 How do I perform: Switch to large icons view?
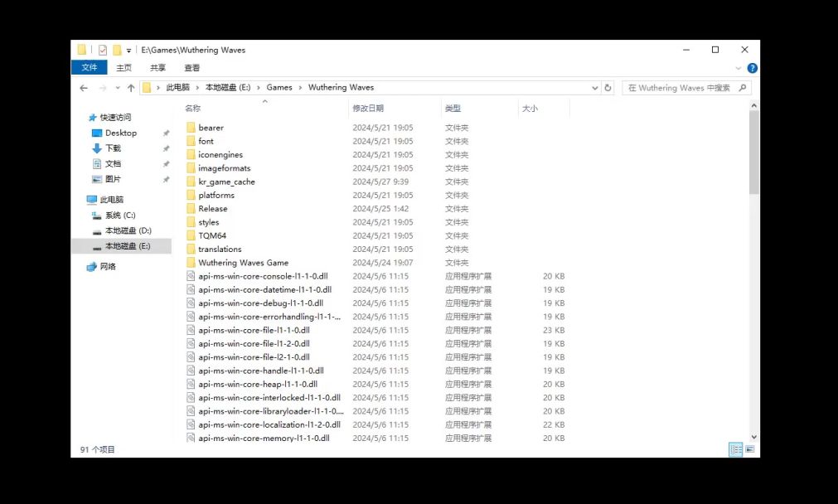click(750, 449)
